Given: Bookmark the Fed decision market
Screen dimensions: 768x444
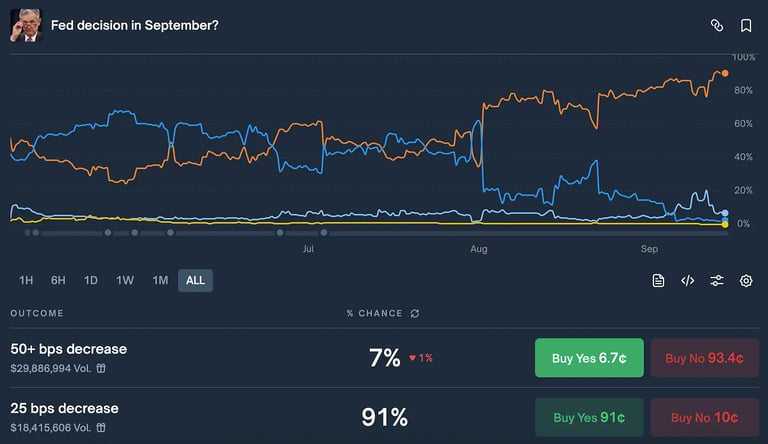Looking at the screenshot, I should [745, 25].
